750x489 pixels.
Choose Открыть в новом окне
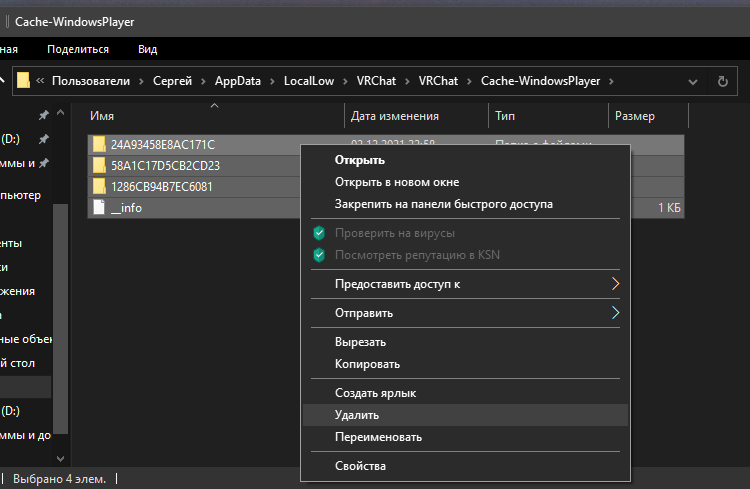point(397,182)
